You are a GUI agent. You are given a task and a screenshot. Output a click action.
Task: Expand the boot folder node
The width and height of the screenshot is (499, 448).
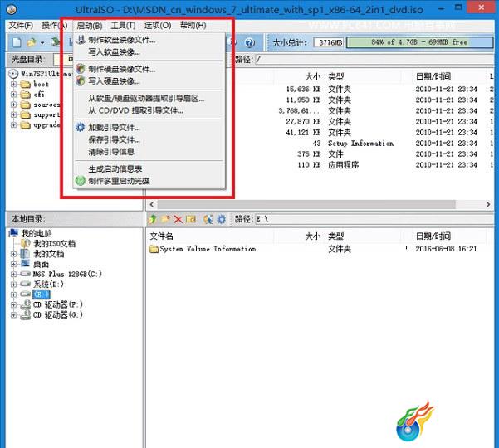tap(13, 85)
